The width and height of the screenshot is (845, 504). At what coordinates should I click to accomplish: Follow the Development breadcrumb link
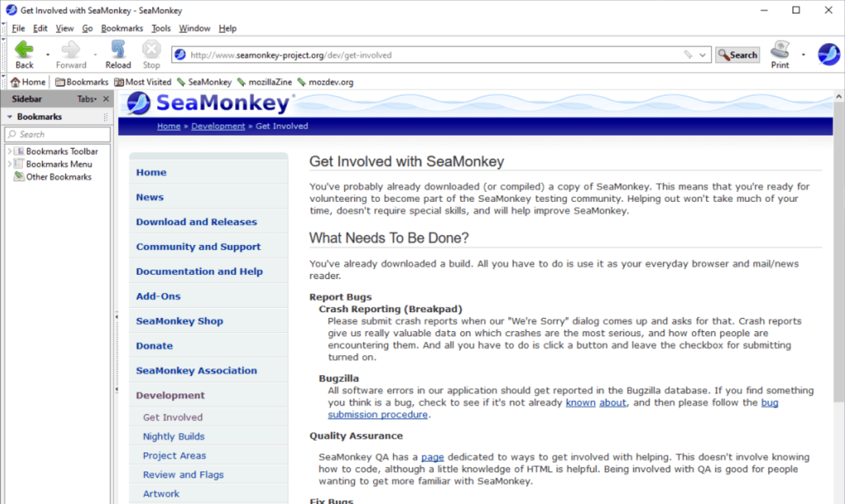[x=218, y=126]
